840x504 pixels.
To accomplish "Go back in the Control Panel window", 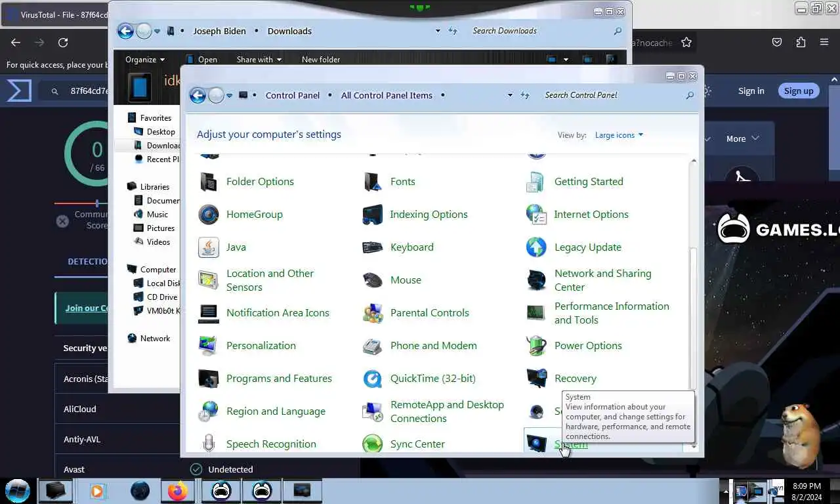I will point(198,95).
